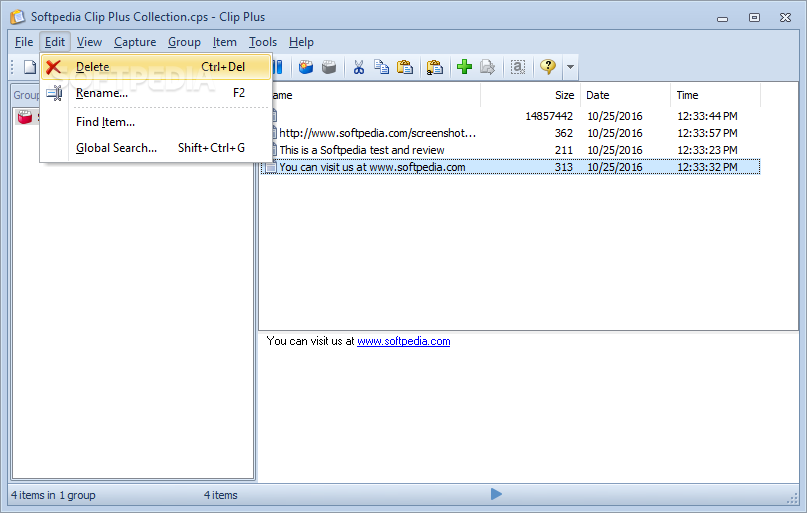Click the New blank document toolbar icon

[x=30, y=67]
